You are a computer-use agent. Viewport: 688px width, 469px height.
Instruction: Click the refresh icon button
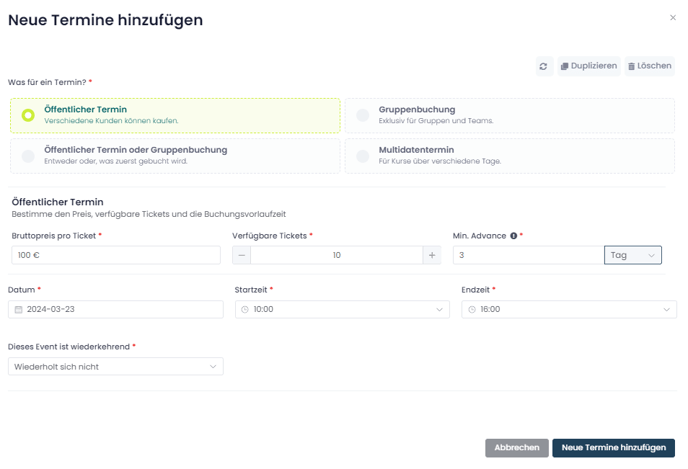(x=544, y=66)
